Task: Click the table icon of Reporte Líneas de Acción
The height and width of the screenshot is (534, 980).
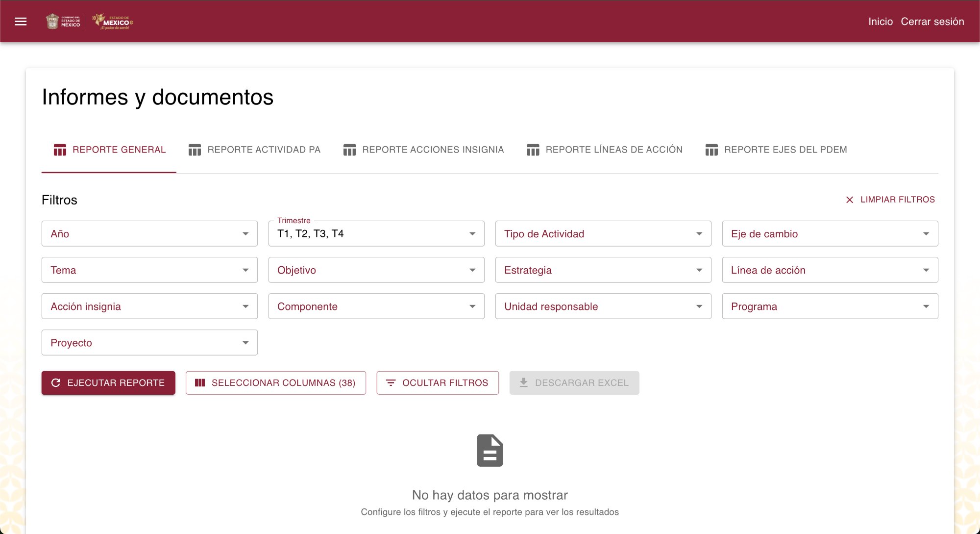Action: [533, 150]
